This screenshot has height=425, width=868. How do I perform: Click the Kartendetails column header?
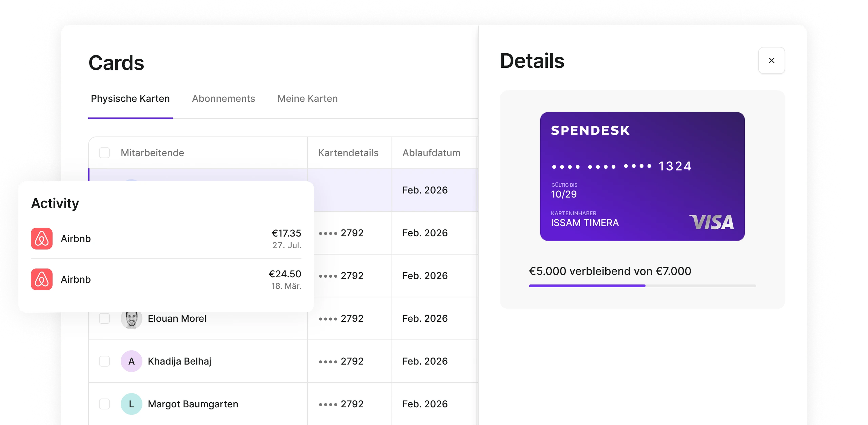point(348,153)
